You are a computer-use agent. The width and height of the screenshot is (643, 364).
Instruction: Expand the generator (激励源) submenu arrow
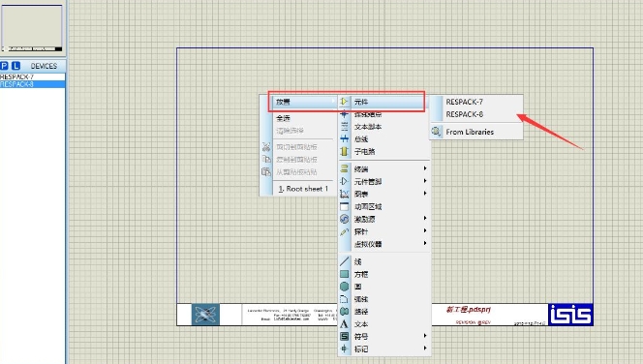coord(425,218)
